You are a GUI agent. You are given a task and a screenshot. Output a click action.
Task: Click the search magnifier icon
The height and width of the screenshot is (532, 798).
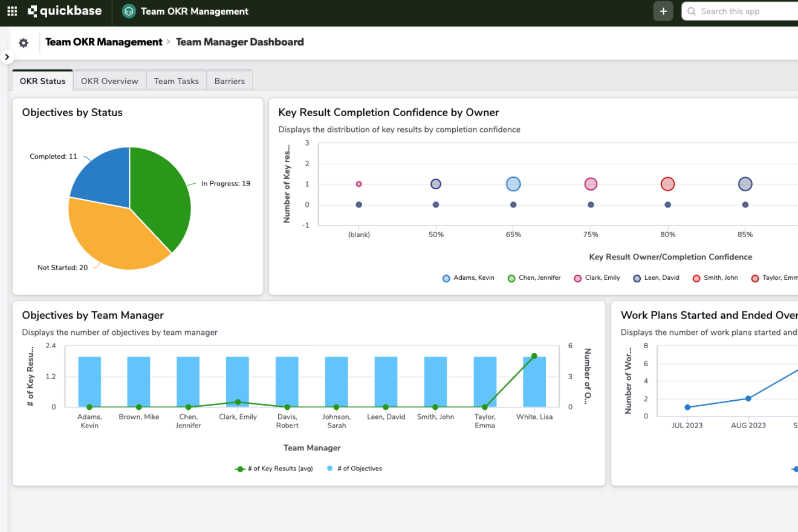(692, 11)
